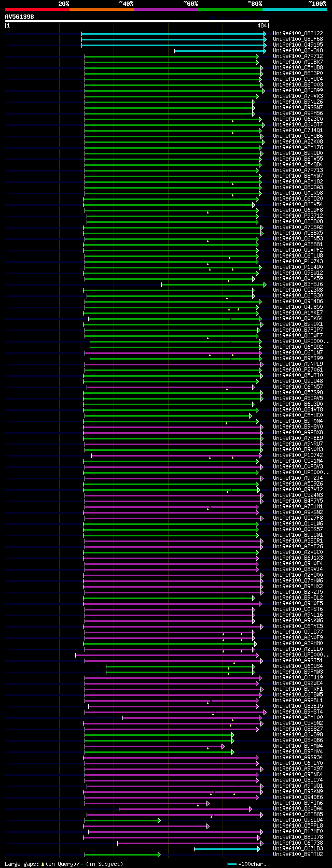Click the purple ~60% identity legend segment

coord(166,9)
